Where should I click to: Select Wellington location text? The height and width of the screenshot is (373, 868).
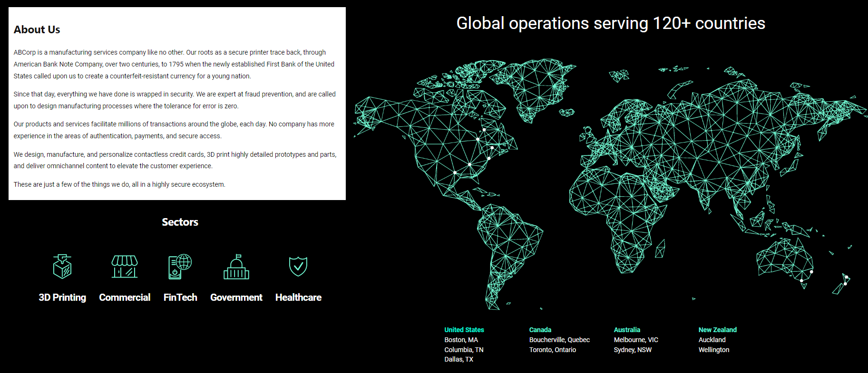(x=714, y=350)
